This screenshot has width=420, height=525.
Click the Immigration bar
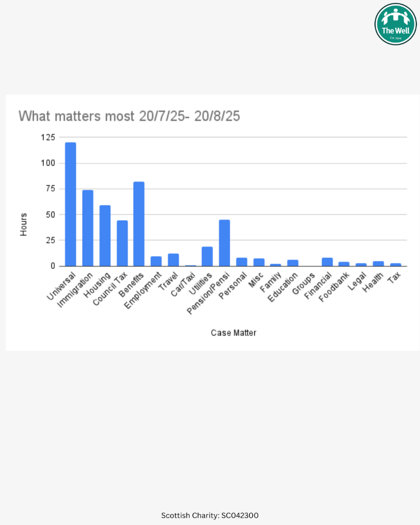(x=88, y=228)
